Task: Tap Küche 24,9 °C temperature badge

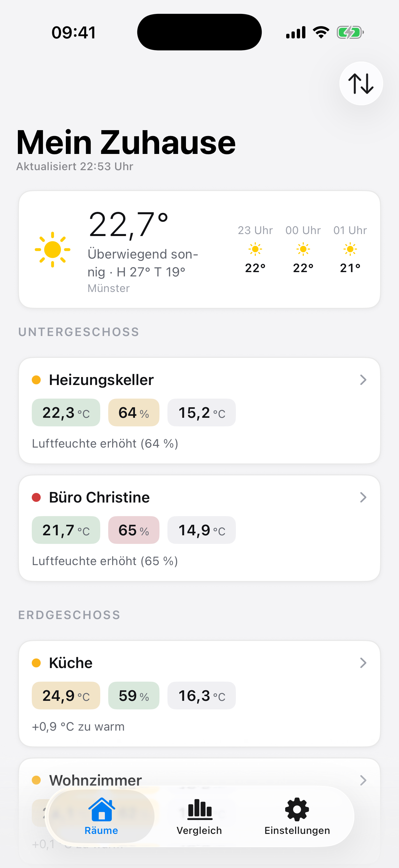Action: (x=66, y=696)
